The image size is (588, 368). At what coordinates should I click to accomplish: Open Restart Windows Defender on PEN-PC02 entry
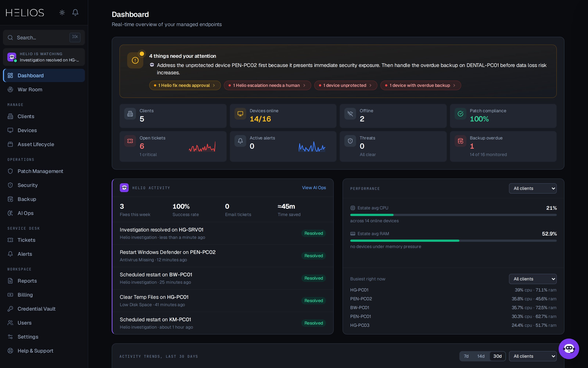click(x=223, y=256)
